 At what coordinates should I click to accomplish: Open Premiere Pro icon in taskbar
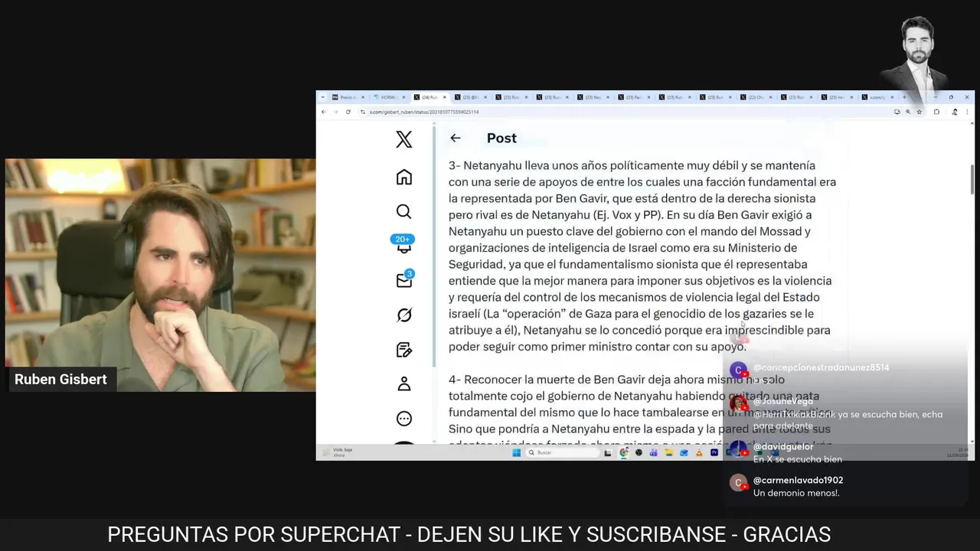[714, 452]
